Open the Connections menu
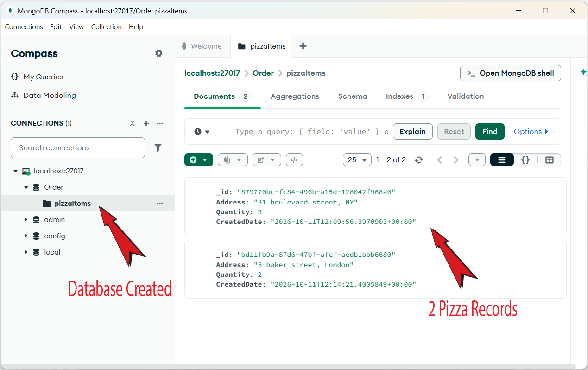 click(x=24, y=27)
